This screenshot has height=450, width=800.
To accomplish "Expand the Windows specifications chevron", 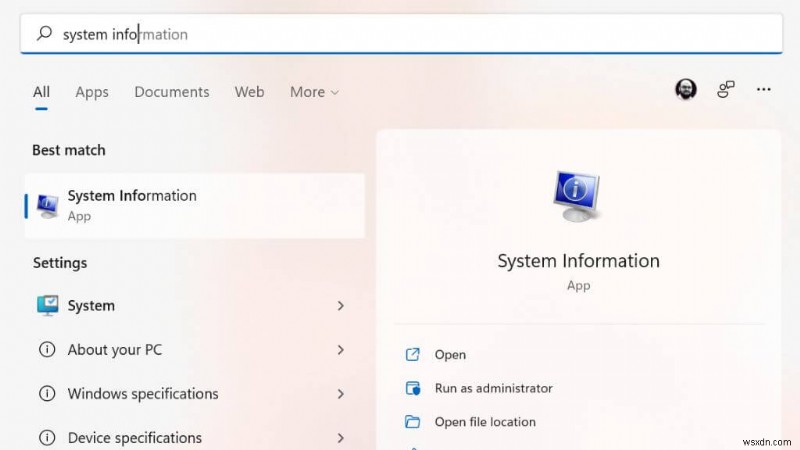I will tap(340, 393).
